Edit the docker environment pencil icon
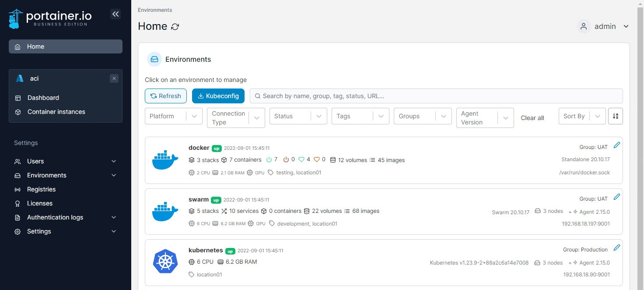 pyautogui.click(x=617, y=145)
